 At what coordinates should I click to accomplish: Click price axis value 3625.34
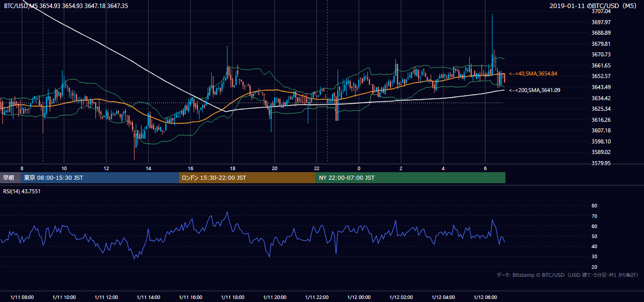pos(601,109)
